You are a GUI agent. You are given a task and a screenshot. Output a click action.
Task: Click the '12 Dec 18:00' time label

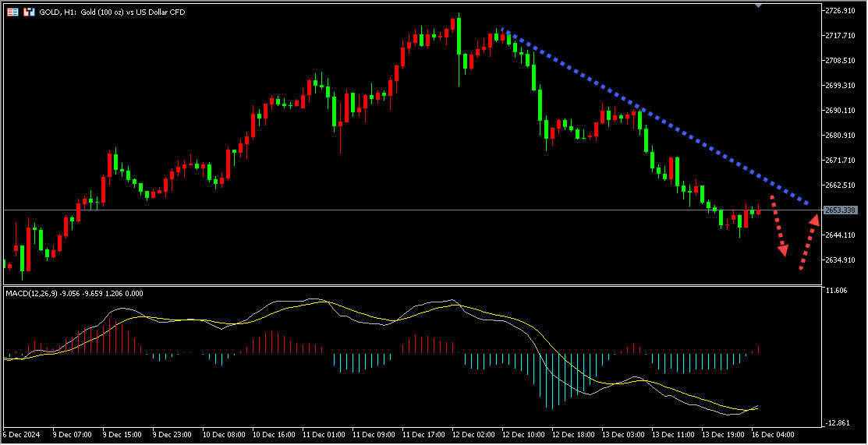coord(573,434)
